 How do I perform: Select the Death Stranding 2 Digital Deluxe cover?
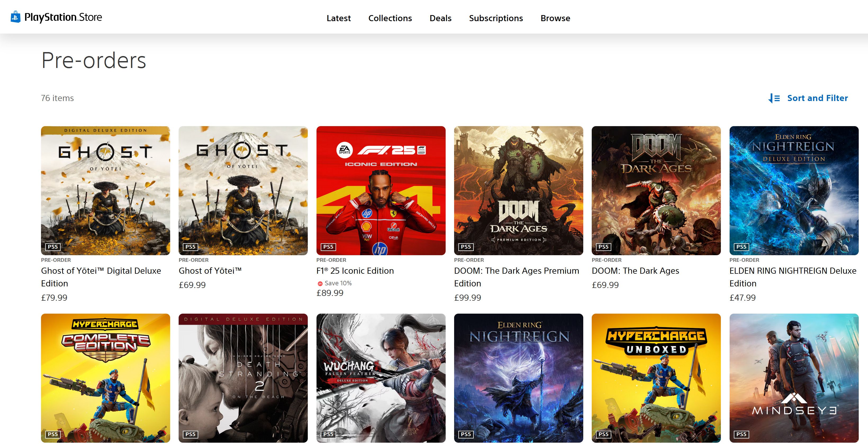[x=243, y=378]
